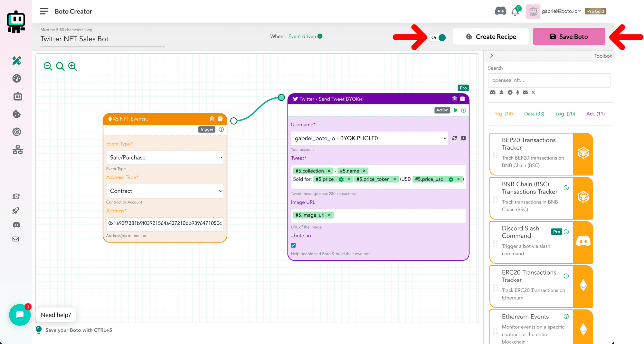Click the Discord icon in top header

pyautogui.click(x=500, y=11)
